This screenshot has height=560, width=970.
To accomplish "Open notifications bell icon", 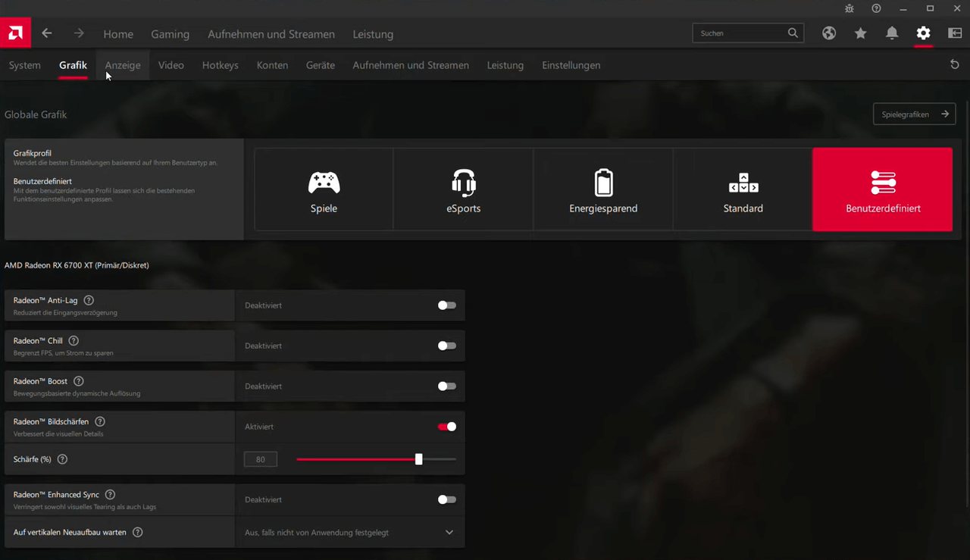I will tap(892, 33).
